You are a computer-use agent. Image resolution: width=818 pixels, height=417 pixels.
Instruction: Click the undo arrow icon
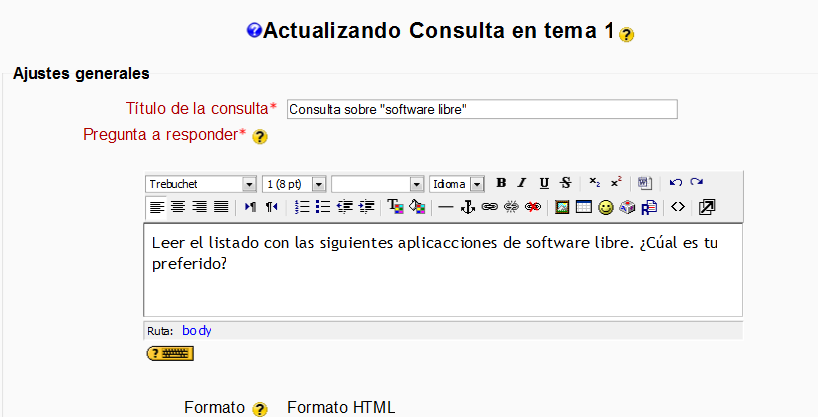point(675,183)
